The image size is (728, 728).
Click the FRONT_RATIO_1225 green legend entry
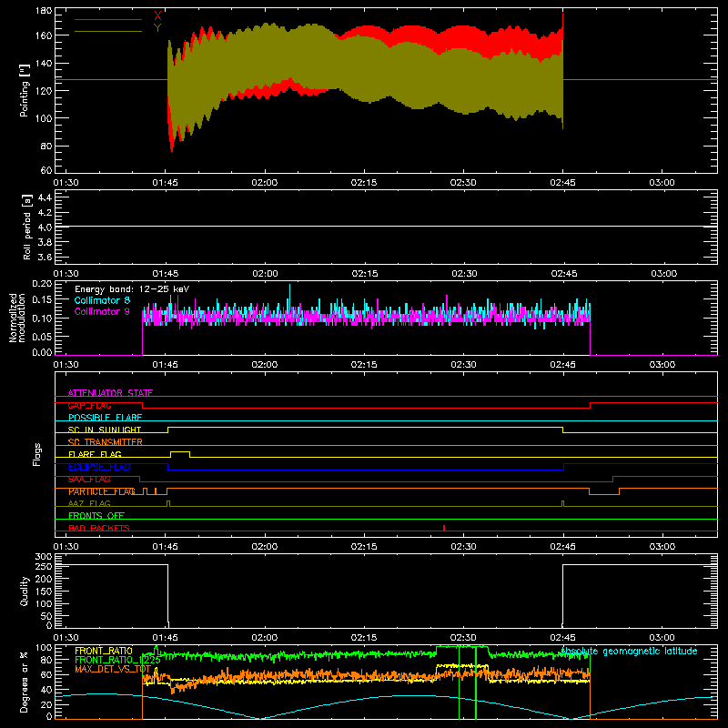tap(117, 660)
